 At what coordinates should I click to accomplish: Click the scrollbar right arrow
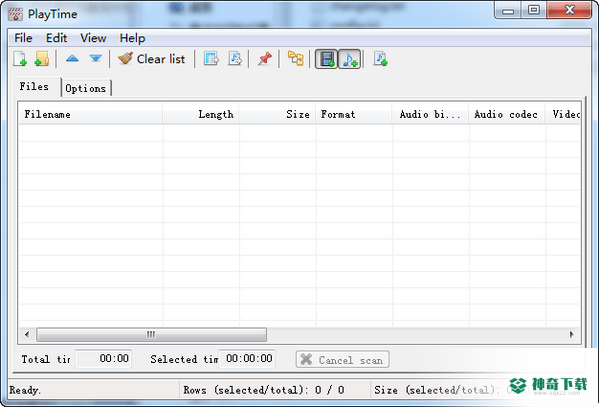point(571,334)
